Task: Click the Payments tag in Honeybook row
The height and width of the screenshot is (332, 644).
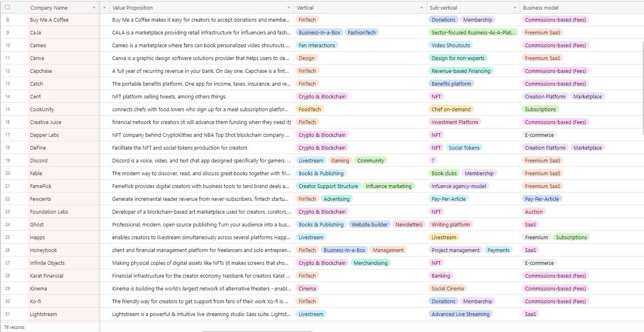Action: click(499, 250)
